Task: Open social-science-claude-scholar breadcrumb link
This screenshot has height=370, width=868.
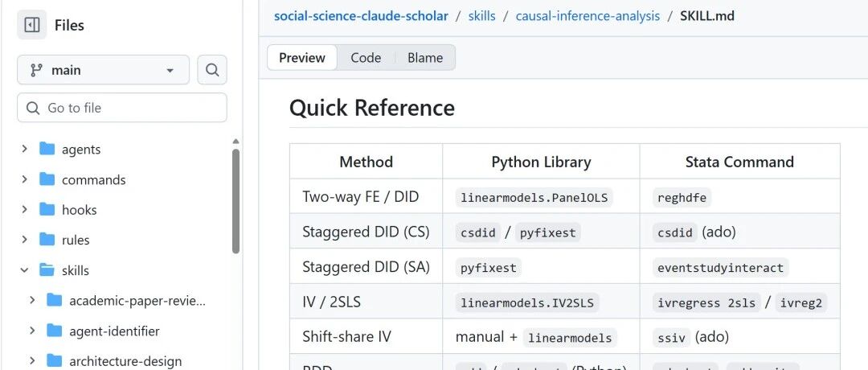Action: [361, 15]
